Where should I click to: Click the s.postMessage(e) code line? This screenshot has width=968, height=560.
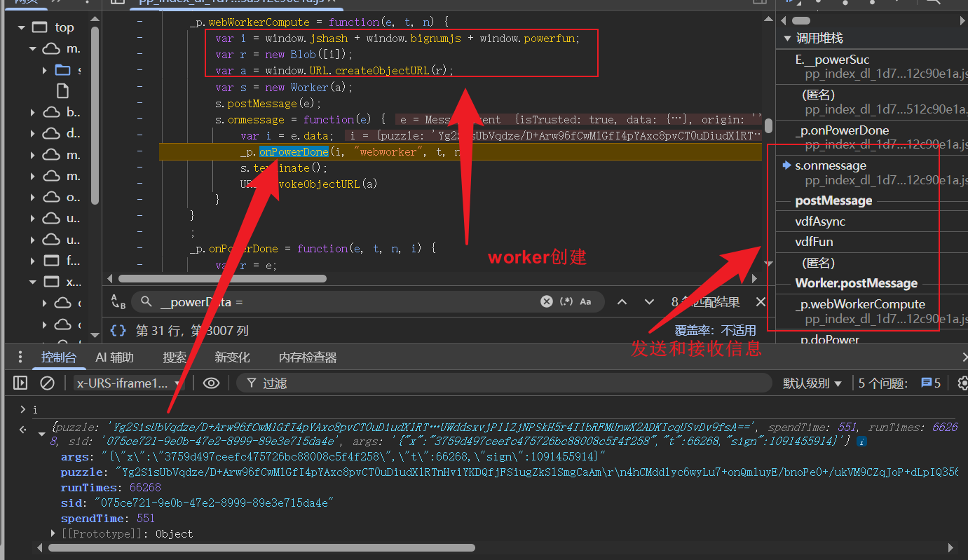click(x=268, y=103)
